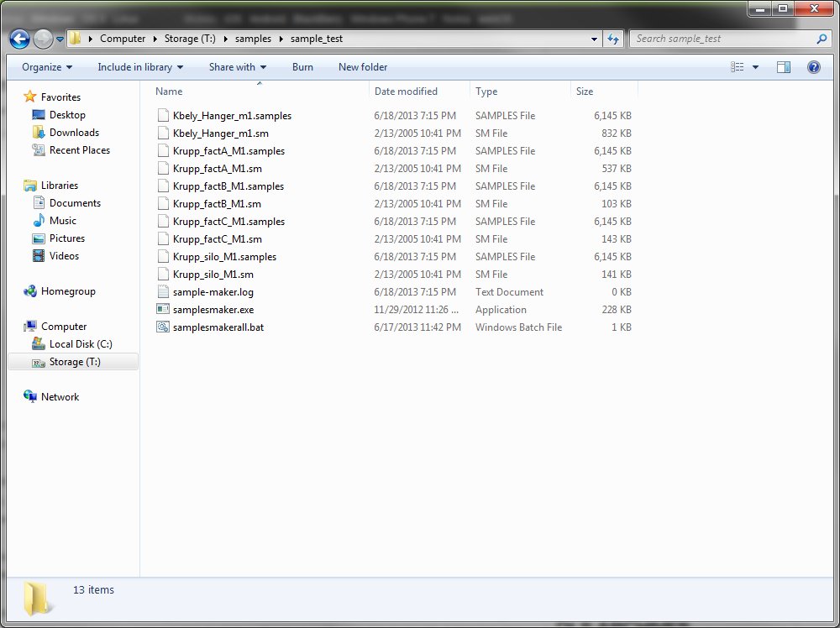Viewport: 840px width, 628px height.
Task: Sort by the Size column header
Action: point(585,91)
